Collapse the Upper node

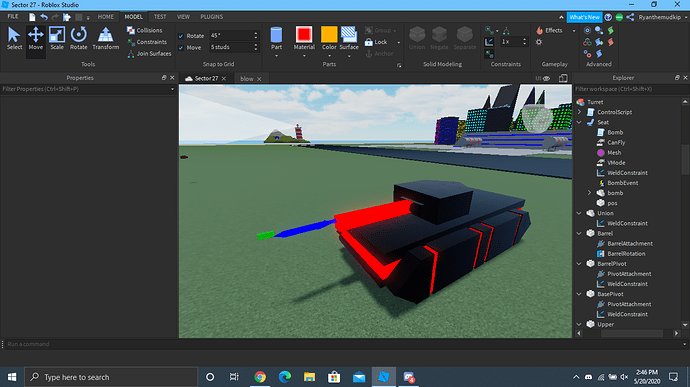pos(579,324)
